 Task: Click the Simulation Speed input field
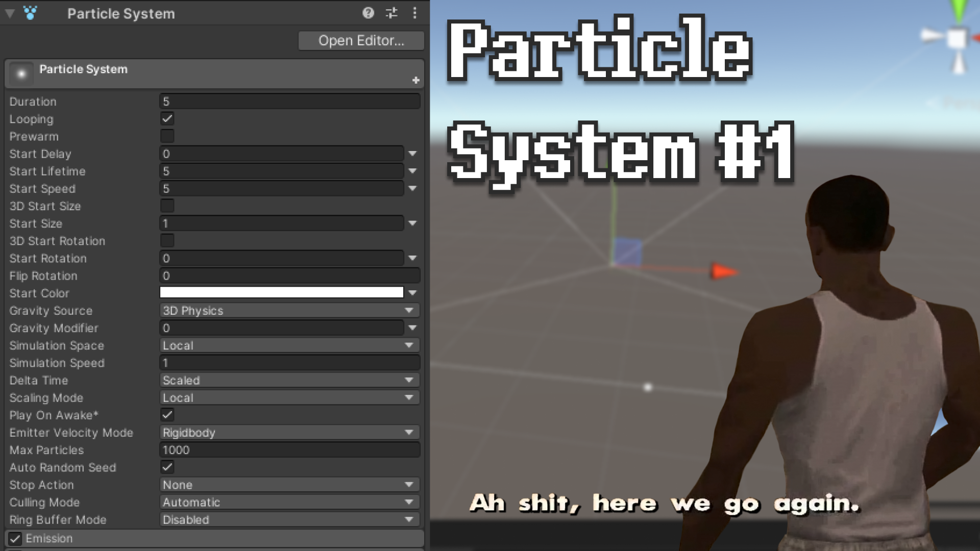coord(290,363)
